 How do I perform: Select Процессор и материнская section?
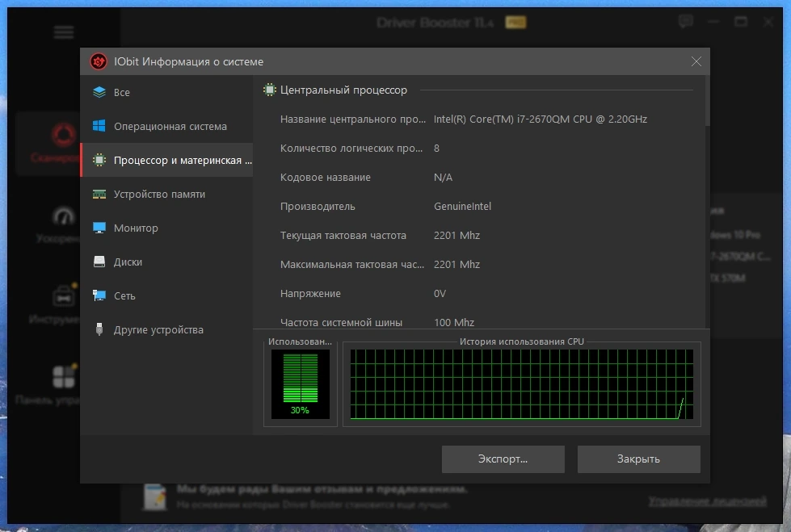(166, 160)
